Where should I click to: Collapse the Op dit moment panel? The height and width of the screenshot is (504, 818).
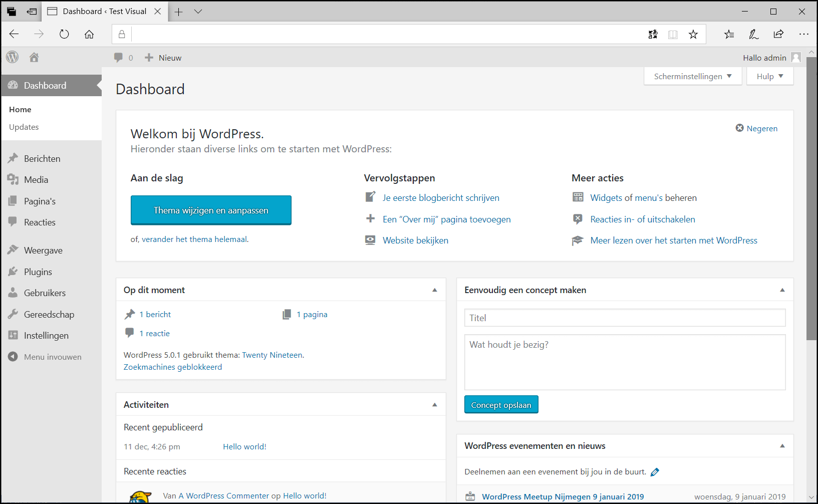coord(435,290)
